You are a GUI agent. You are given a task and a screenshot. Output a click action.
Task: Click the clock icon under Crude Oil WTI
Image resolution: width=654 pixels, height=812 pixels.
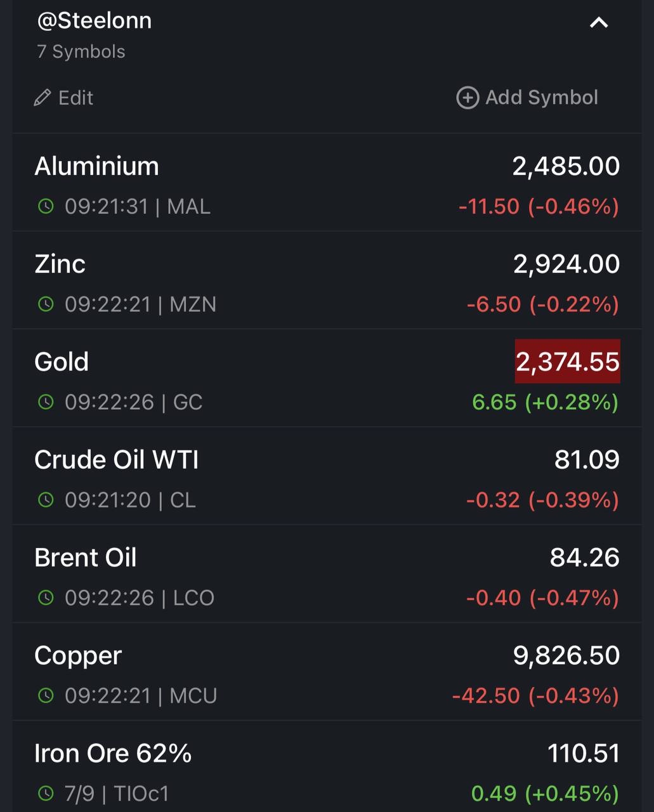[46, 500]
